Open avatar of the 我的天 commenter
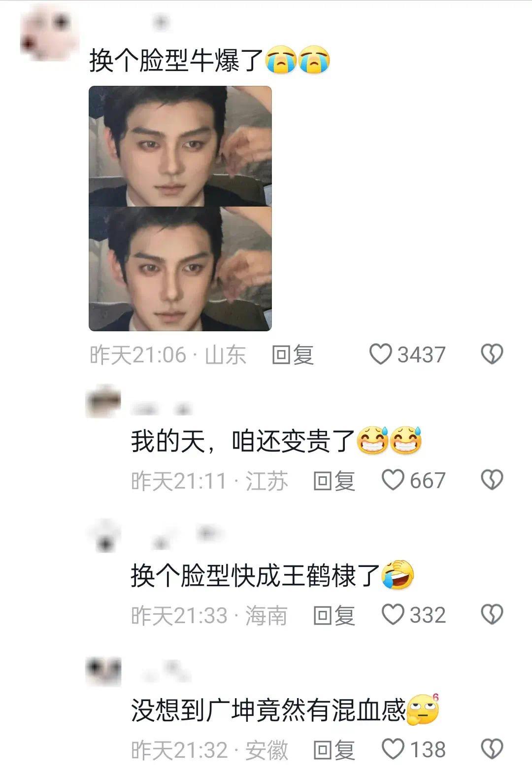 104,401
